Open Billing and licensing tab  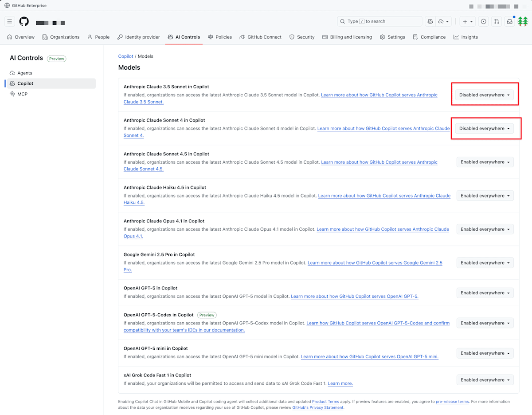click(347, 37)
